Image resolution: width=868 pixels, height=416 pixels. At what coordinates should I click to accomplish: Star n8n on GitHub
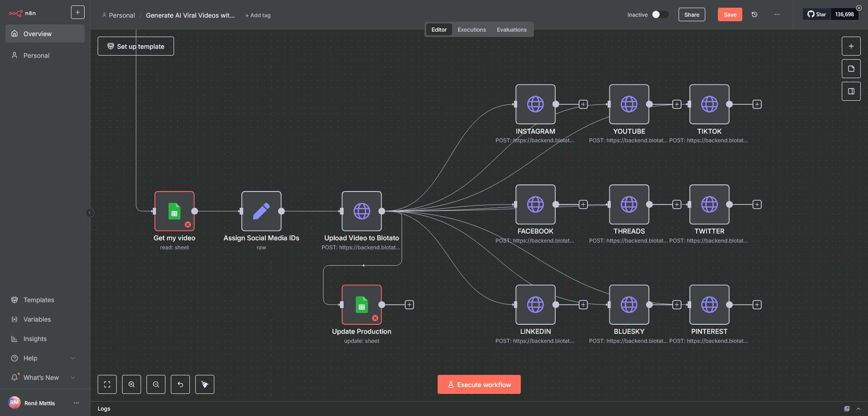pos(816,14)
